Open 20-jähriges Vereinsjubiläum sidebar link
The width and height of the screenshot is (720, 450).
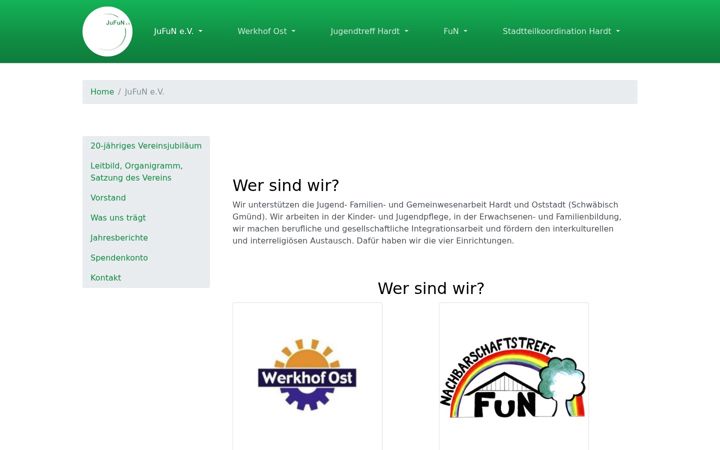146,146
